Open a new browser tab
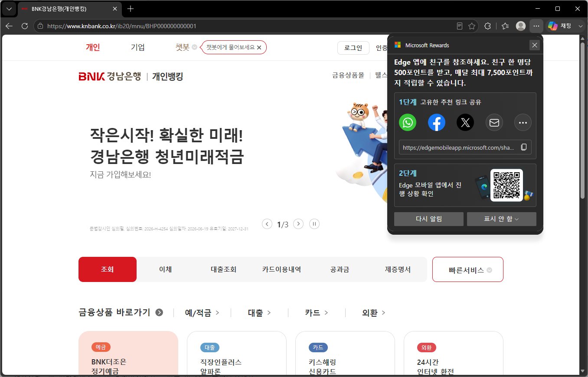The height and width of the screenshot is (377, 588). coord(131,9)
